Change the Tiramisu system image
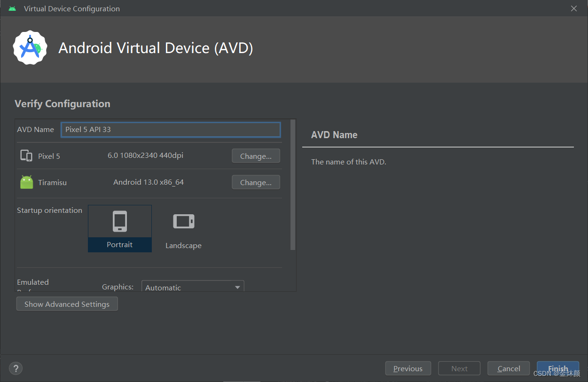Screen dimensions: 588x382 point(256,182)
